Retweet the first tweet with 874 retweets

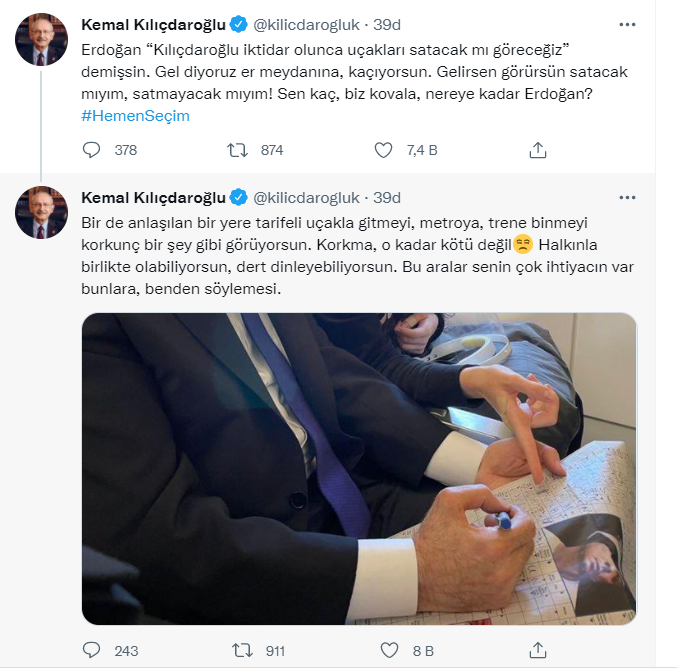click(x=237, y=150)
